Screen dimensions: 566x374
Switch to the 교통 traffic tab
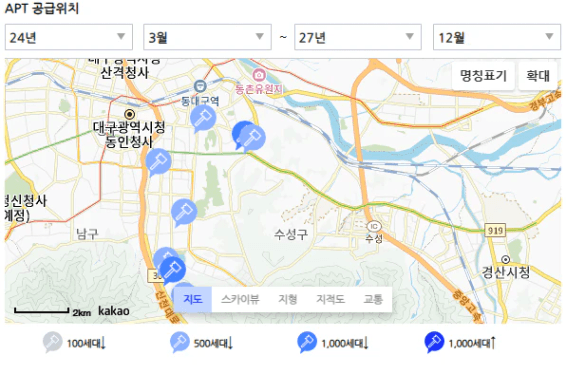tap(373, 299)
